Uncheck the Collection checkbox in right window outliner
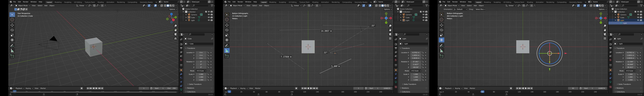This screenshot has height=96, width=644. point(635,12)
